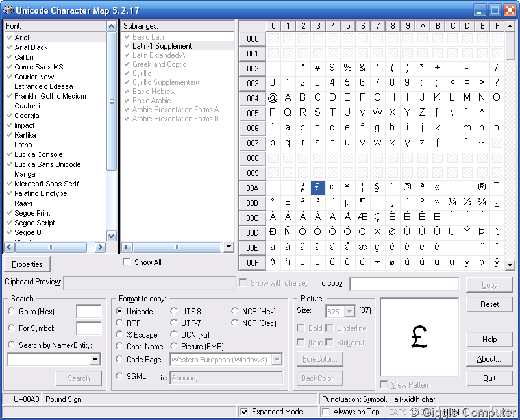Click the character grid scroll-up arrow

(510, 26)
